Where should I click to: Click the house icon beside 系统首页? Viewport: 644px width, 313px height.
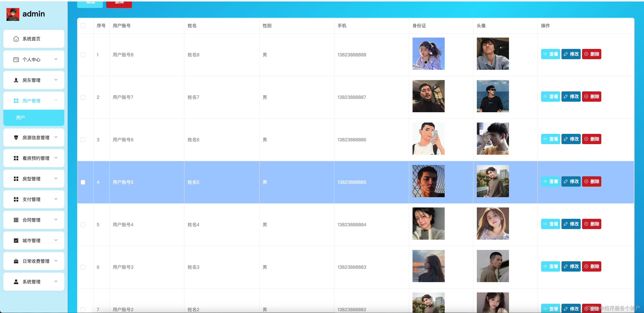(x=16, y=39)
